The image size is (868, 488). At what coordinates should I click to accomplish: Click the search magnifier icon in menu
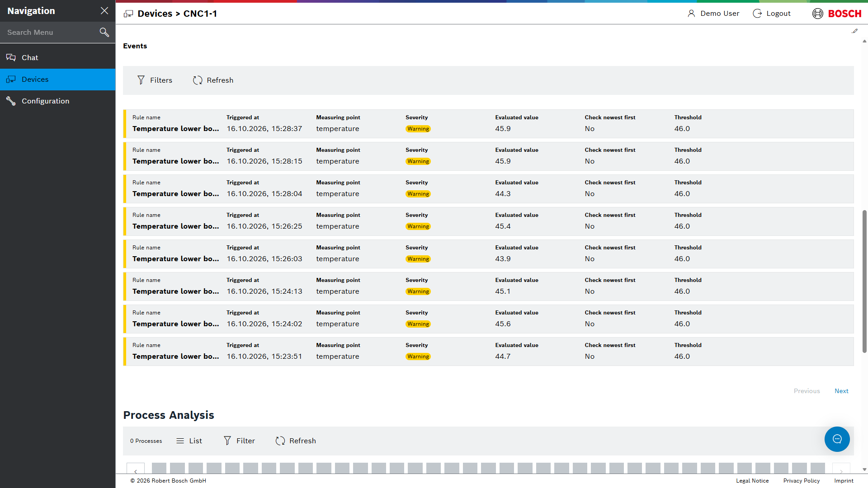pyautogui.click(x=104, y=32)
